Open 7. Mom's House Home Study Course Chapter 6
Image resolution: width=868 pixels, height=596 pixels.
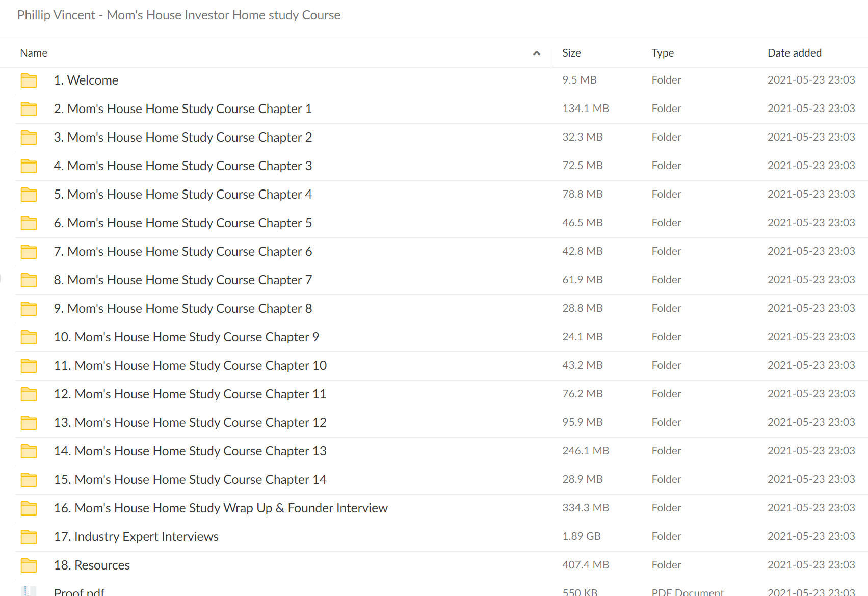pyautogui.click(x=183, y=252)
